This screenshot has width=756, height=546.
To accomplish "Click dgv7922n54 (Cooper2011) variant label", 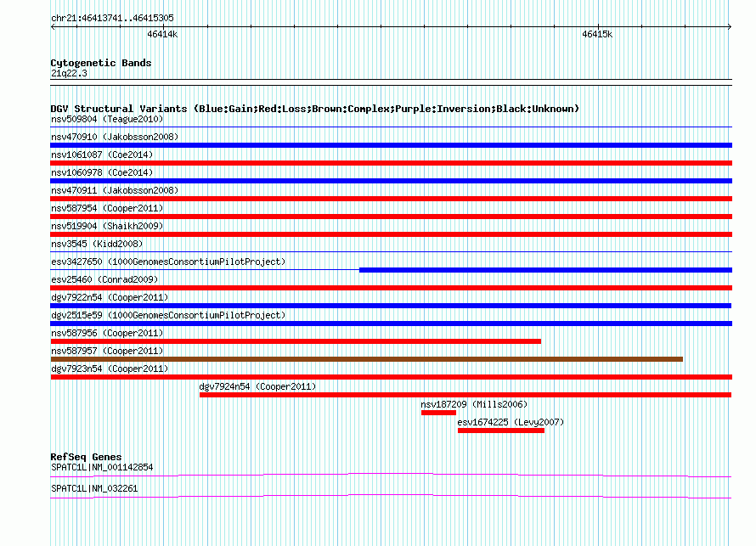I will tap(110, 298).
